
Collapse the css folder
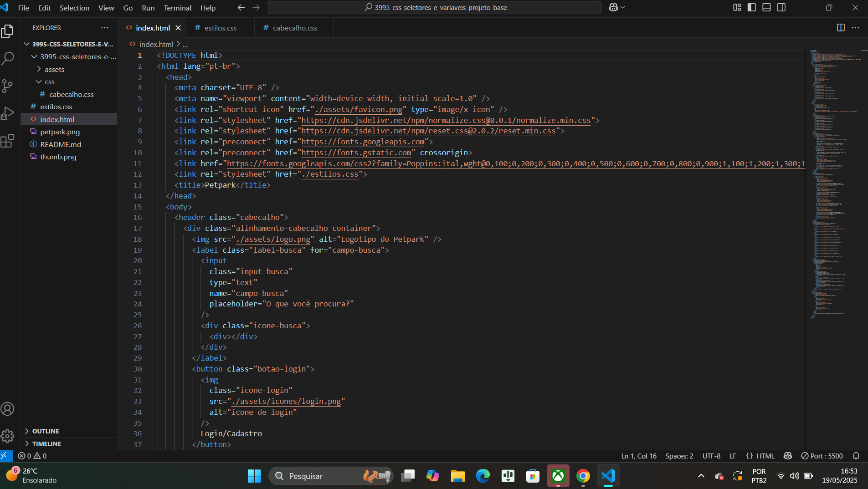click(x=49, y=82)
